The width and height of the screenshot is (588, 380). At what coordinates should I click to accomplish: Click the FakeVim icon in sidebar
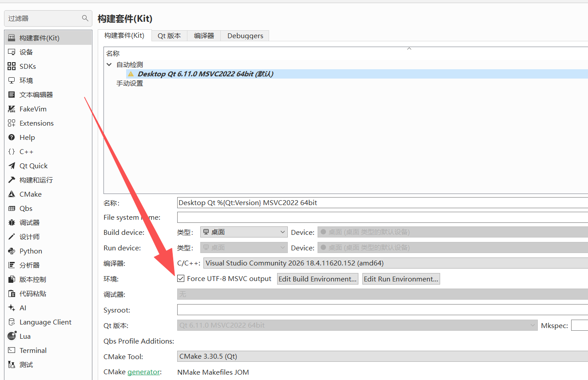point(12,109)
